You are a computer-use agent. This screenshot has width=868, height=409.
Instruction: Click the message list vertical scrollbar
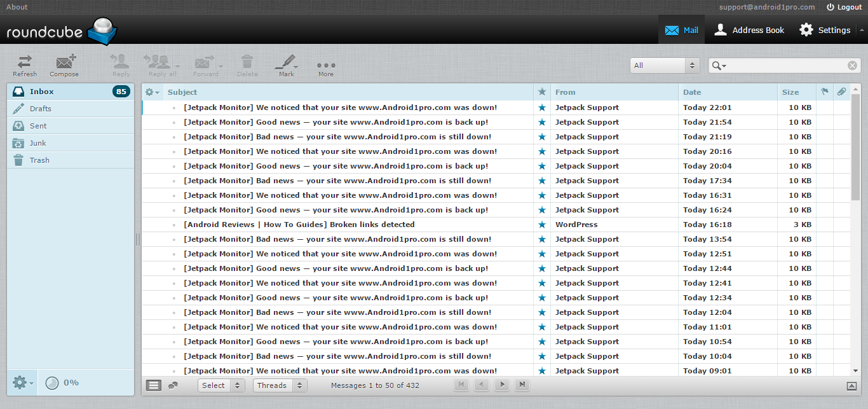click(855, 148)
